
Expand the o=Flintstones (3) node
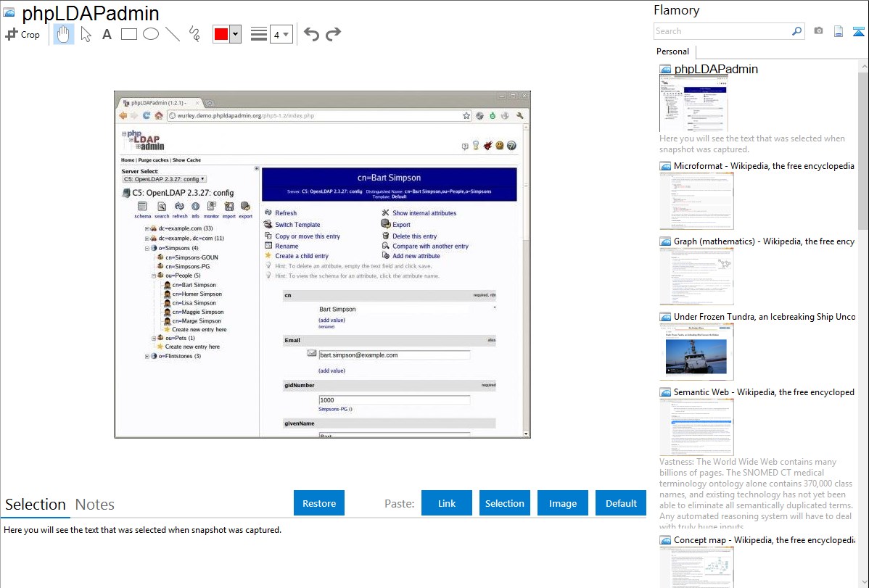click(147, 356)
